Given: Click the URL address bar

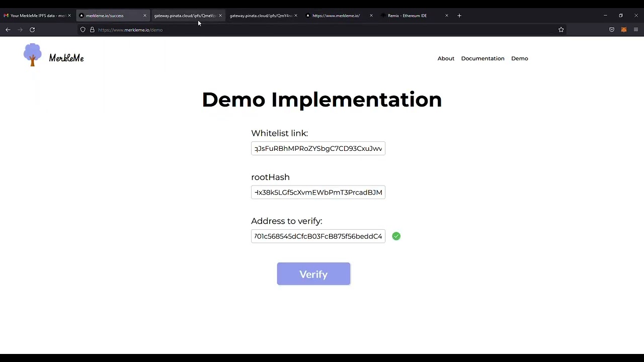Looking at the screenshot, I should (x=322, y=30).
